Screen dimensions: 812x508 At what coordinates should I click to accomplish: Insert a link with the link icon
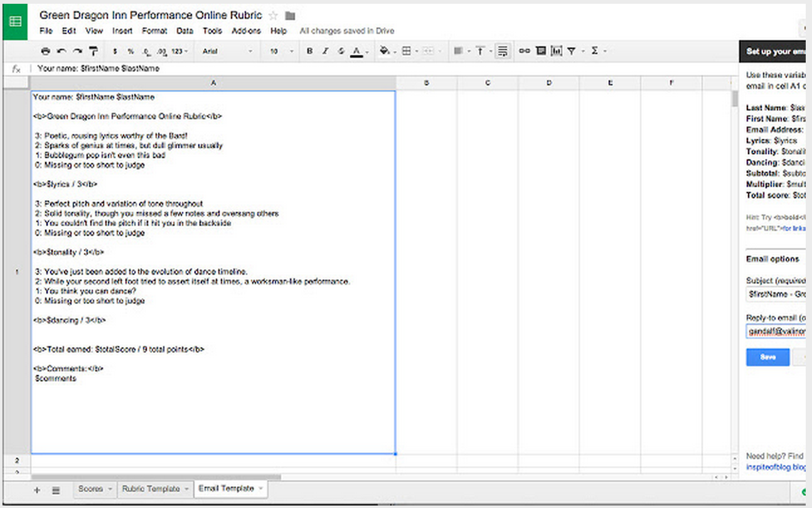click(x=525, y=51)
